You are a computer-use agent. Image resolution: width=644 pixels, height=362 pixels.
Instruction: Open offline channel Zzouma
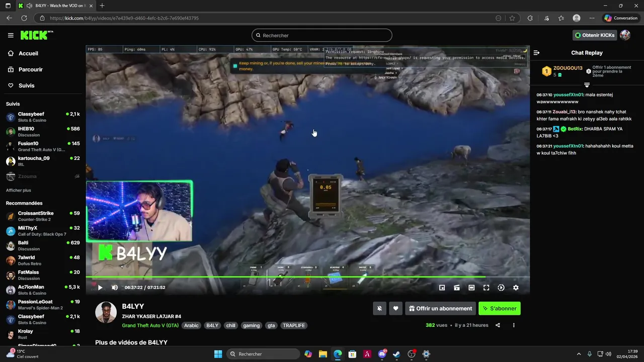[x=43, y=176]
